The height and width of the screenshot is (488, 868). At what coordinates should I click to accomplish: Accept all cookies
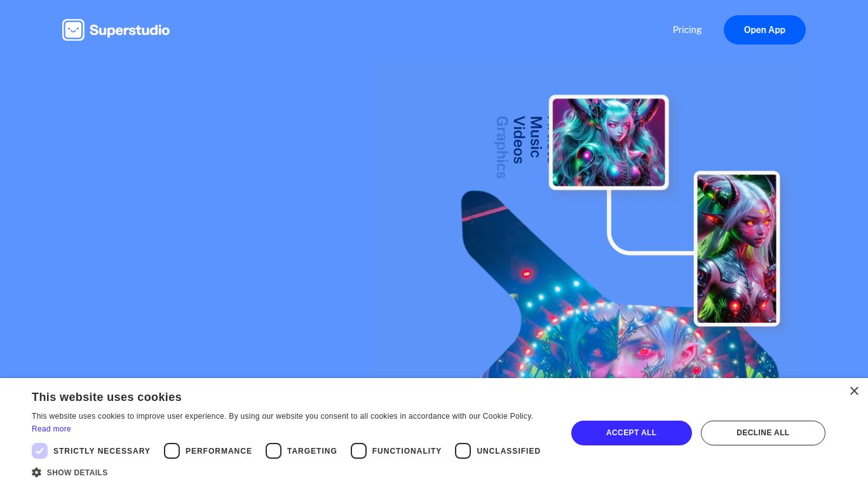click(x=631, y=433)
